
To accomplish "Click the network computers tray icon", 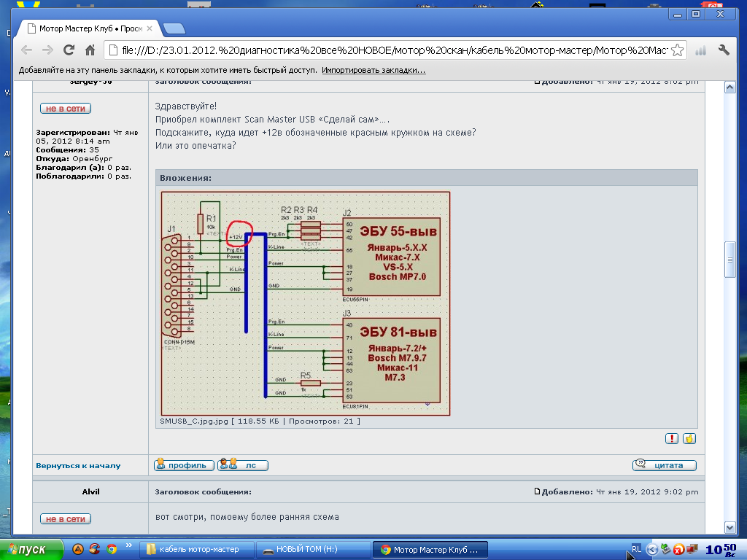I will coord(692,549).
